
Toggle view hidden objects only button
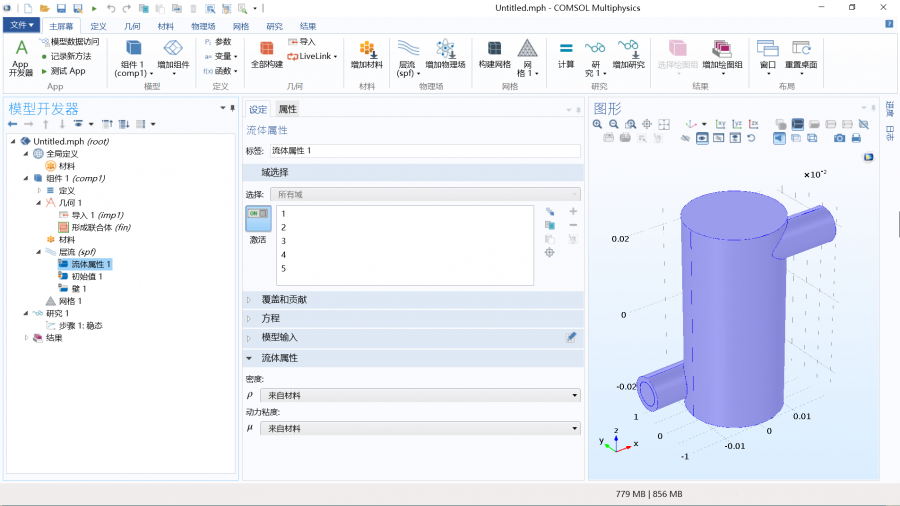(x=719, y=138)
